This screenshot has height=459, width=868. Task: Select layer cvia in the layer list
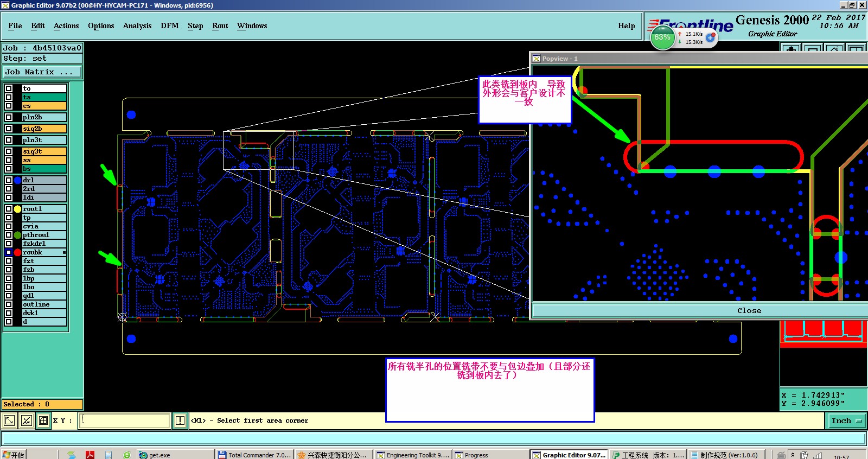[x=44, y=226]
